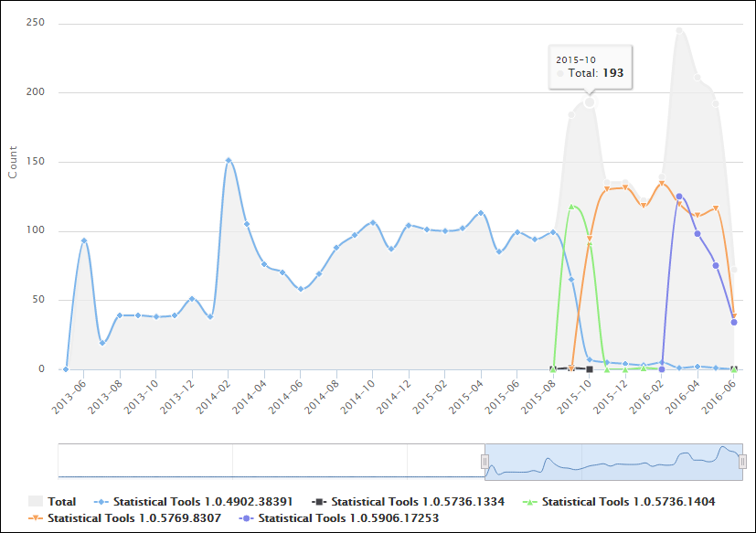This screenshot has height=533, width=756.
Task: Click the orange triangle legend marker for 1.0.5769.8307
Action: pos(35,517)
